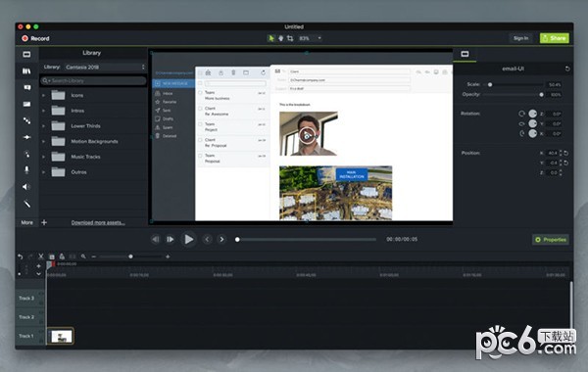Jump to the previous marker arrow
588x372 pixels.
click(x=207, y=239)
